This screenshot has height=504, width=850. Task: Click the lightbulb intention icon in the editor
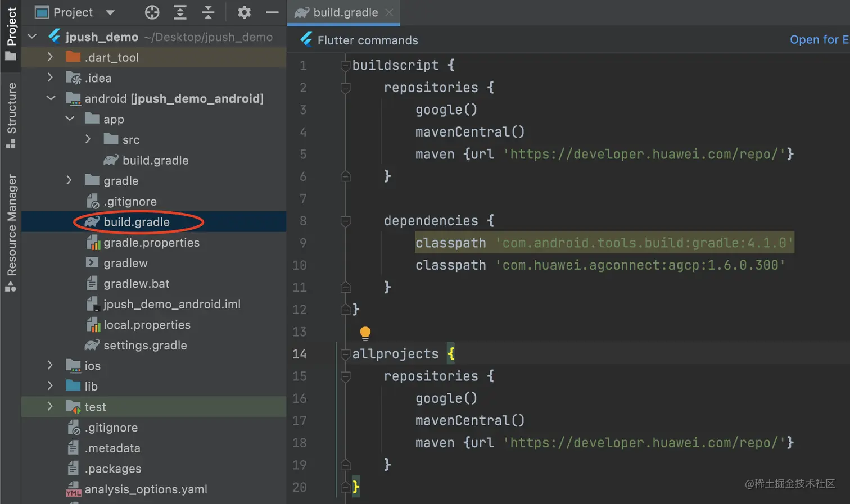pos(365,333)
